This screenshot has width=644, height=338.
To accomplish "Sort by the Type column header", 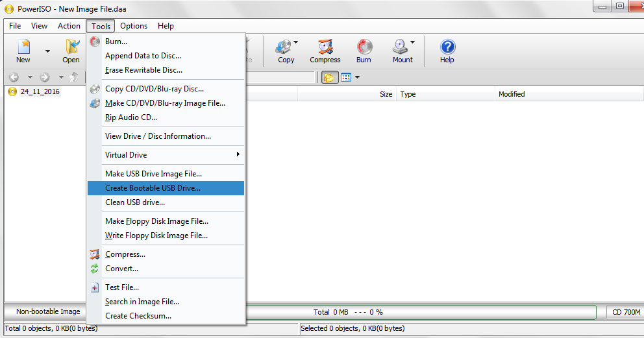I will coord(445,94).
